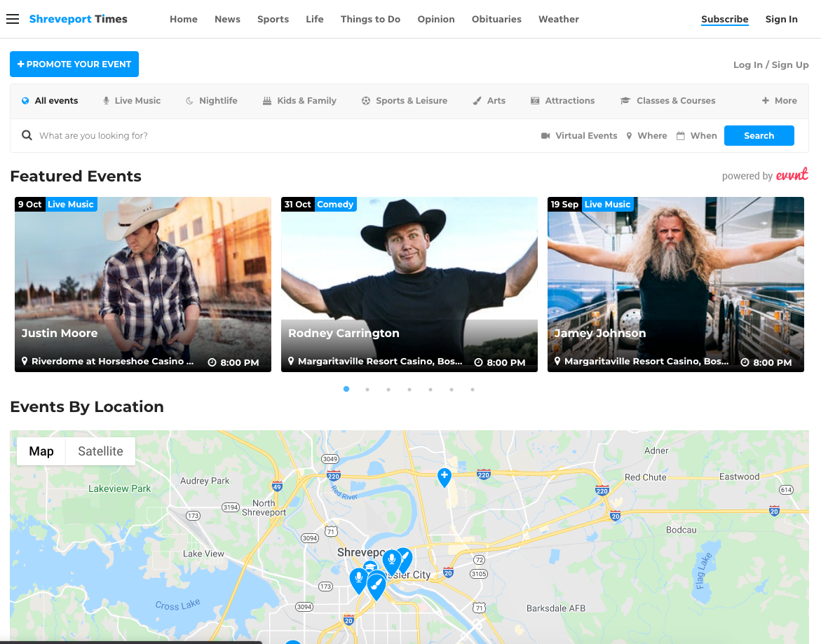Go to the second carousel dot
This screenshot has height=644, width=821.
[x=367, y=389]
